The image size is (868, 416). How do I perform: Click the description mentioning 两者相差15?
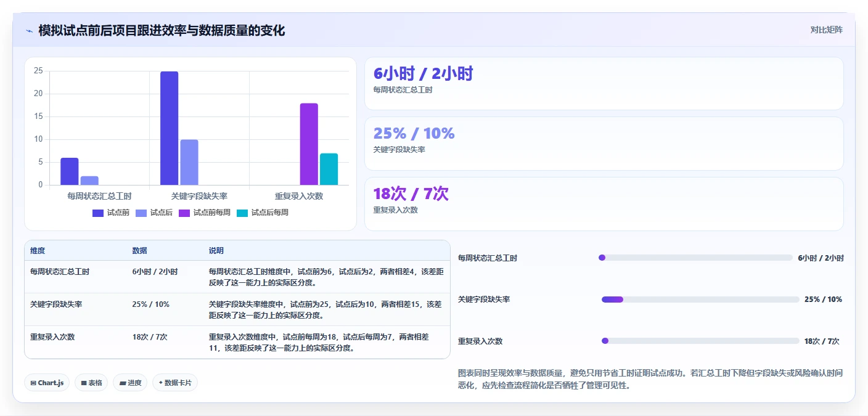point(325,310)
